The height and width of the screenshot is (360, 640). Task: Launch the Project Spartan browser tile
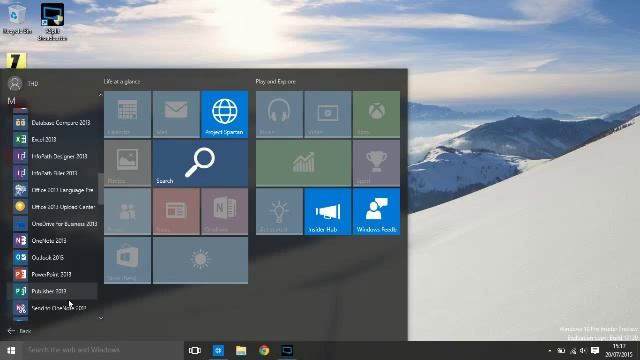click(224, 114)
